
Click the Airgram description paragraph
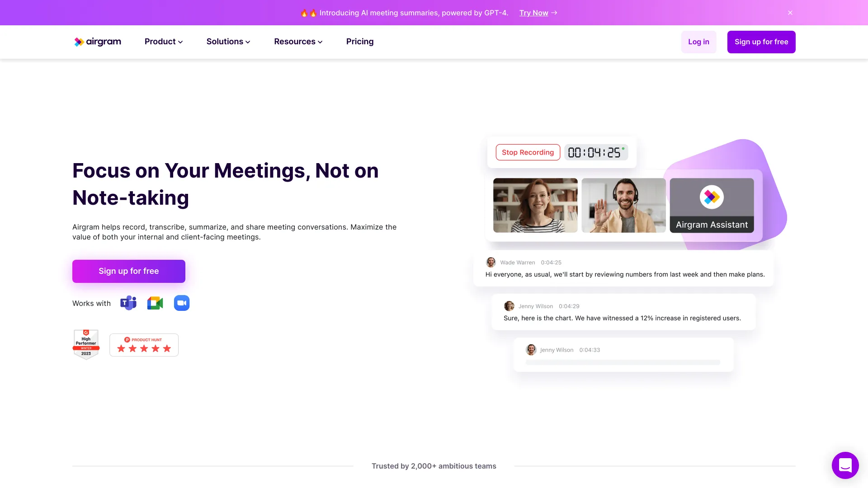[234, 232]
